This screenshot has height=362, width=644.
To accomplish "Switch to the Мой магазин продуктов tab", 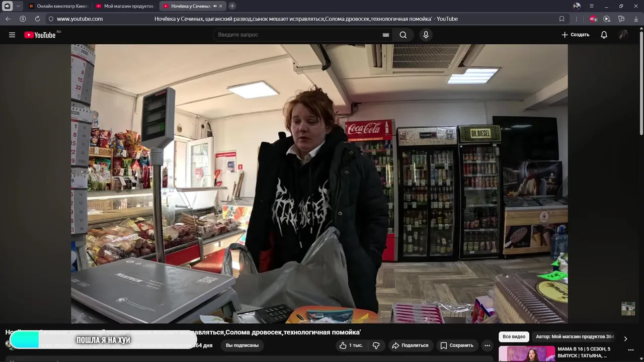I will (x=125, y=6).
